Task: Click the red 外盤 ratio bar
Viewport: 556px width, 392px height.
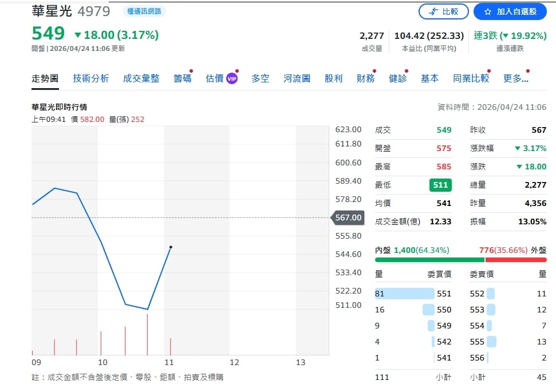Action: click(x=515, y=260)
